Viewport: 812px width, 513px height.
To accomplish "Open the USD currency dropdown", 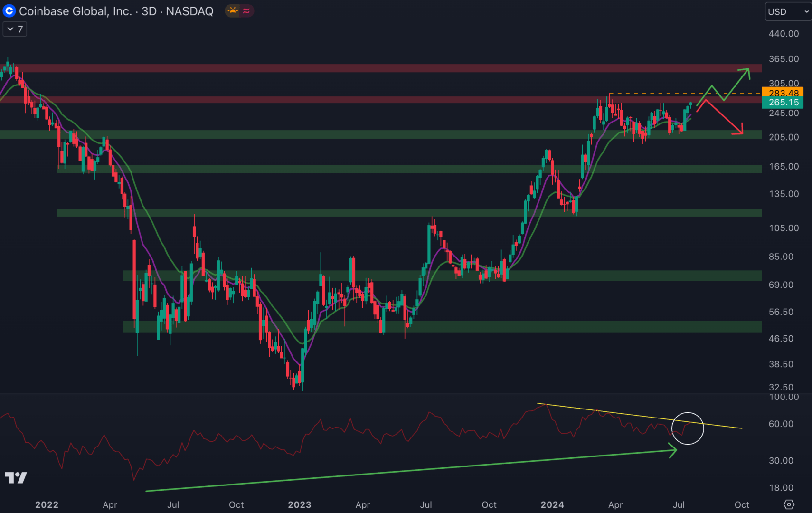I will click(788, 11).
